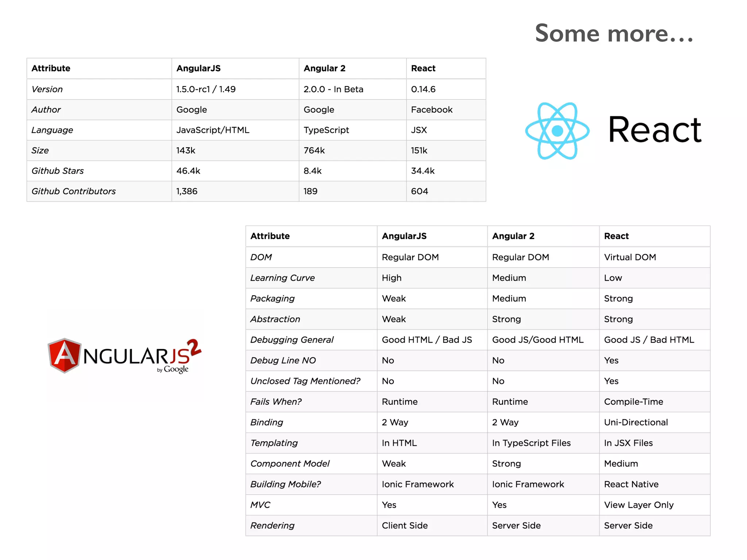Click the 'Some more...' slide title

pyautogui.click(x=614, y=34)
